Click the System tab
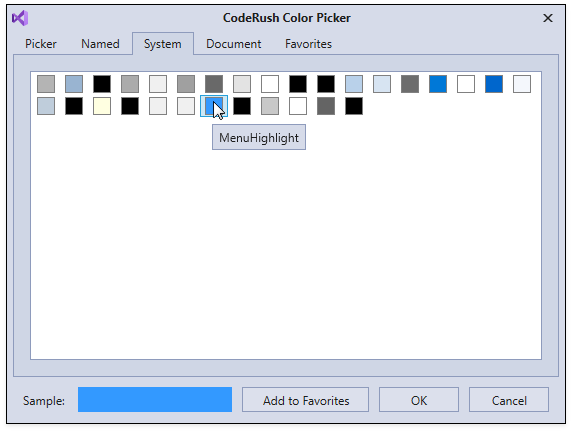 pyautogui.click(x=163, y=44)
